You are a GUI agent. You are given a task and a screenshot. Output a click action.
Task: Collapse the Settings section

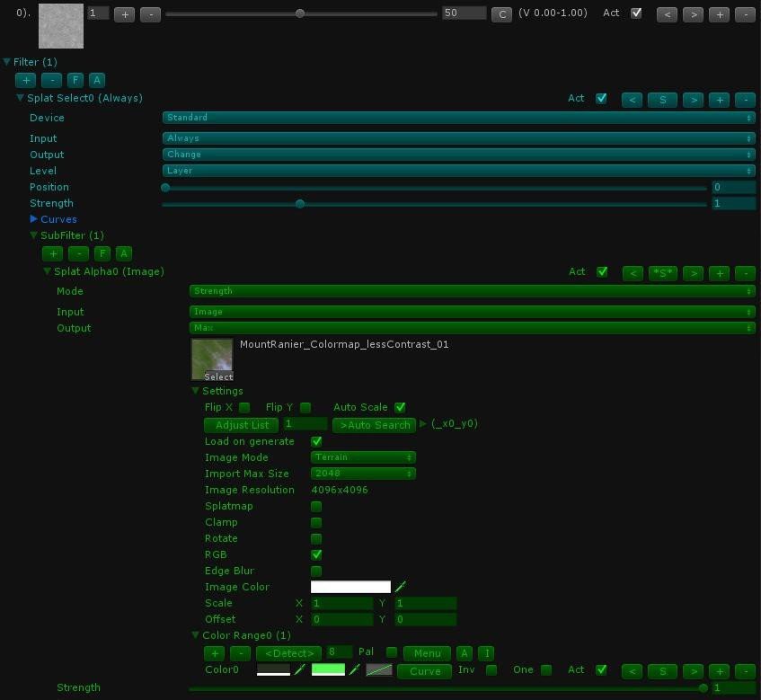pyautogui.click(x=196, y=391)
